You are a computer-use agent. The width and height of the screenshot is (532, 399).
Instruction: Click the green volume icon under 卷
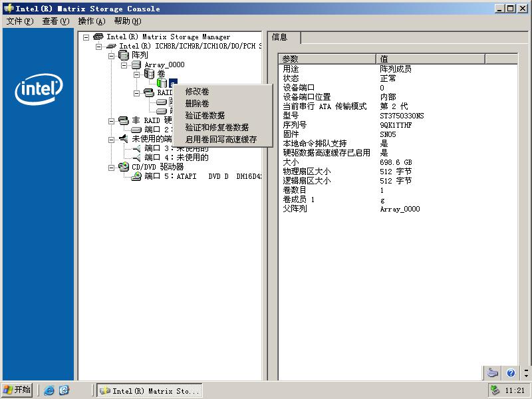point(162,83)
